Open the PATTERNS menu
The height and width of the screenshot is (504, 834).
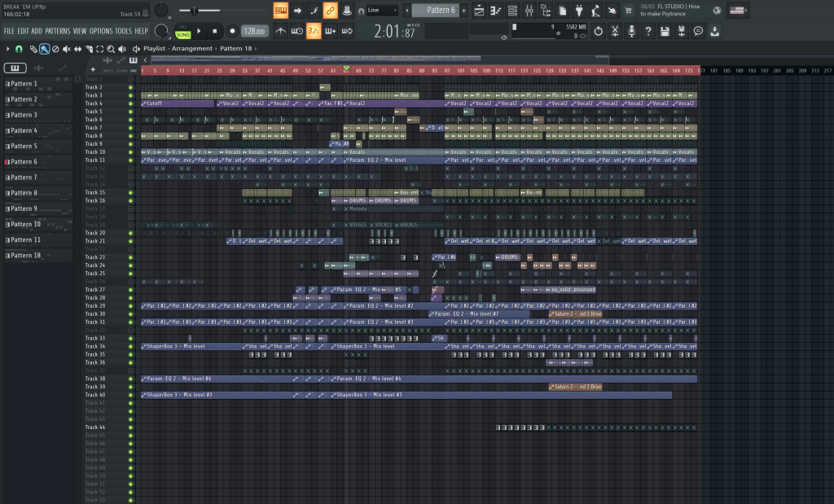click(57, 31)
